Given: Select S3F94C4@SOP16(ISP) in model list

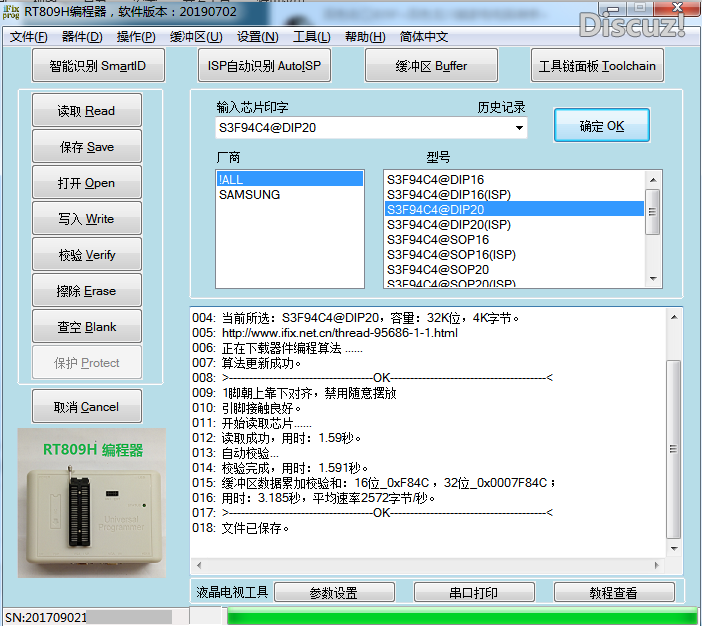Looking at the screenshot, I should coord(514,255).
